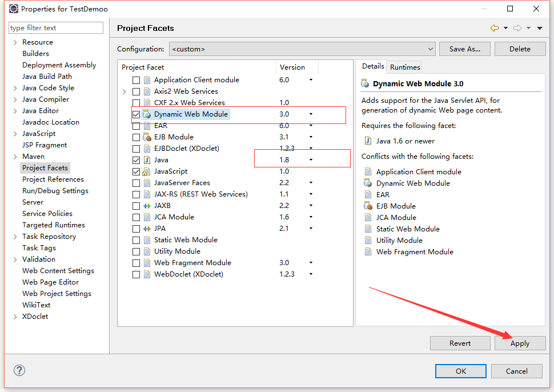Open the Web Project Settings page
Screen dimensions: 554x392
click(x=57, y=294)
